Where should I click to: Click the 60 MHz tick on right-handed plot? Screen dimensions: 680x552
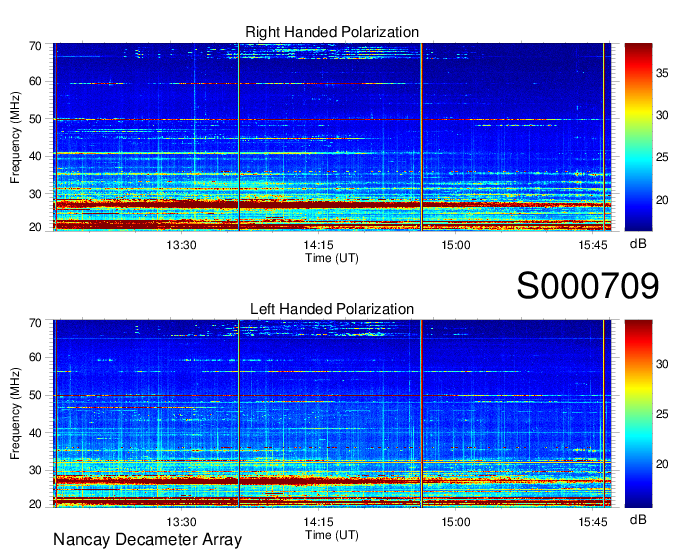click(x=35, y=81)
